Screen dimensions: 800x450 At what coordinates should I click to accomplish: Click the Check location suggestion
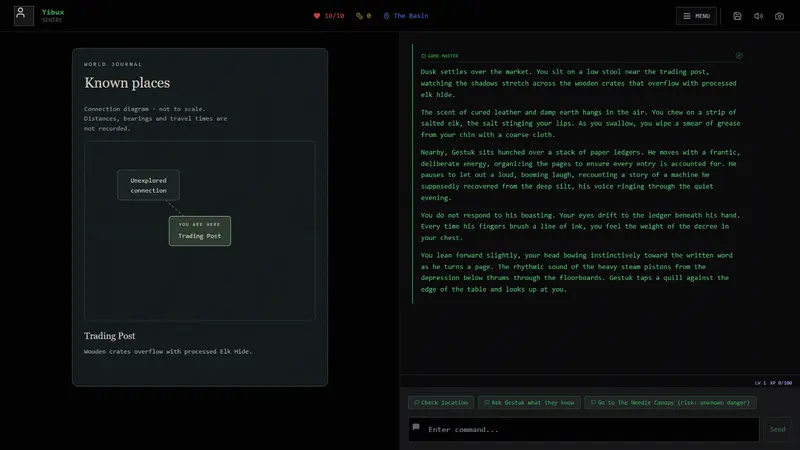tap(441, 403)
